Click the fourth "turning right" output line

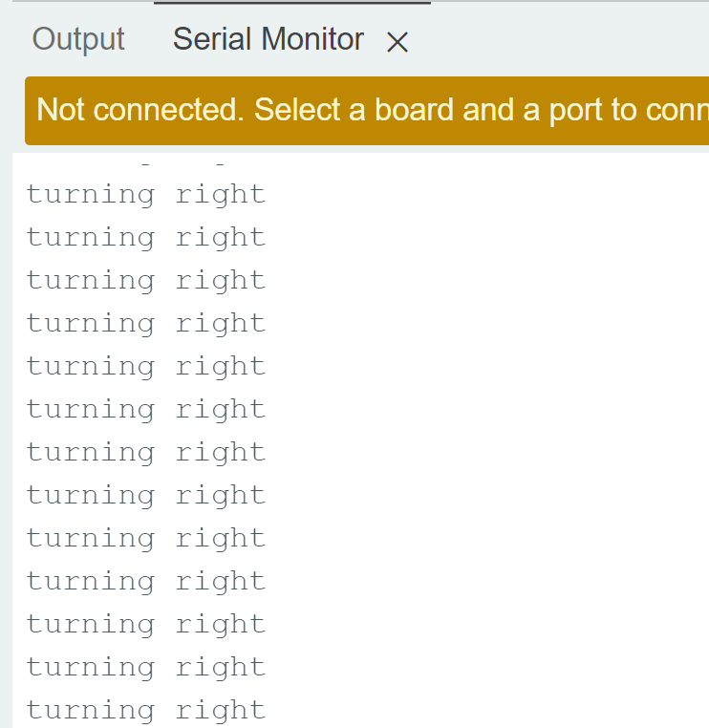145,324
